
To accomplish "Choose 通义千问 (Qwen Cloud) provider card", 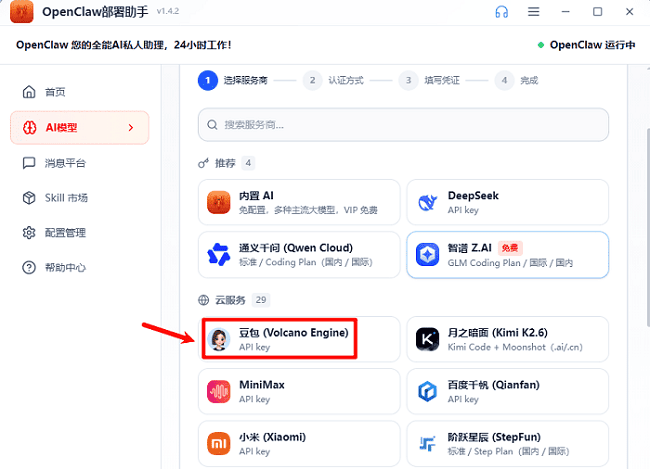I will 299,255.
